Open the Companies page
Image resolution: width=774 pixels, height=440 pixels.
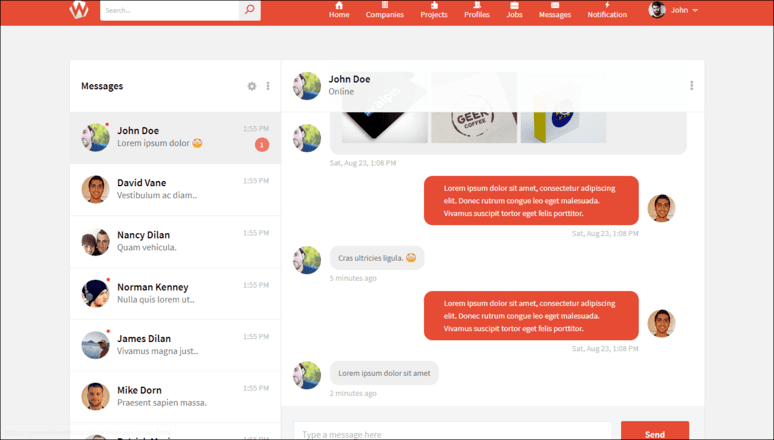click(x=385, y=10)
